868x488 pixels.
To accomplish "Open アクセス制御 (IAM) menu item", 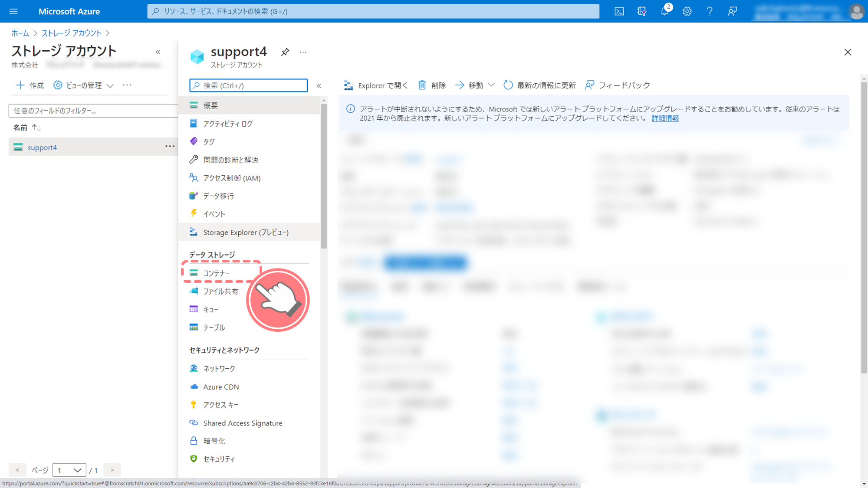I will [x=249, y=178].
